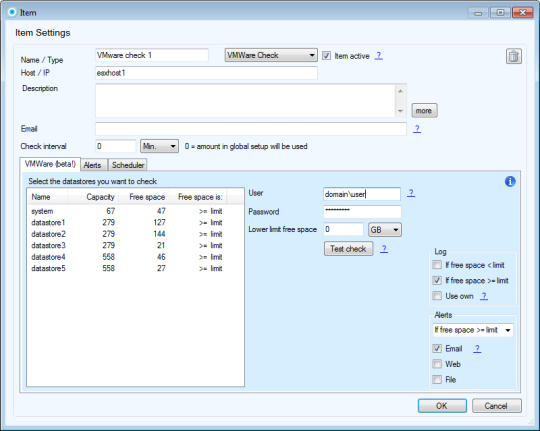Click the Free space is: column header
Viewport: 540px width, 431px height.
tap(197, 197)
